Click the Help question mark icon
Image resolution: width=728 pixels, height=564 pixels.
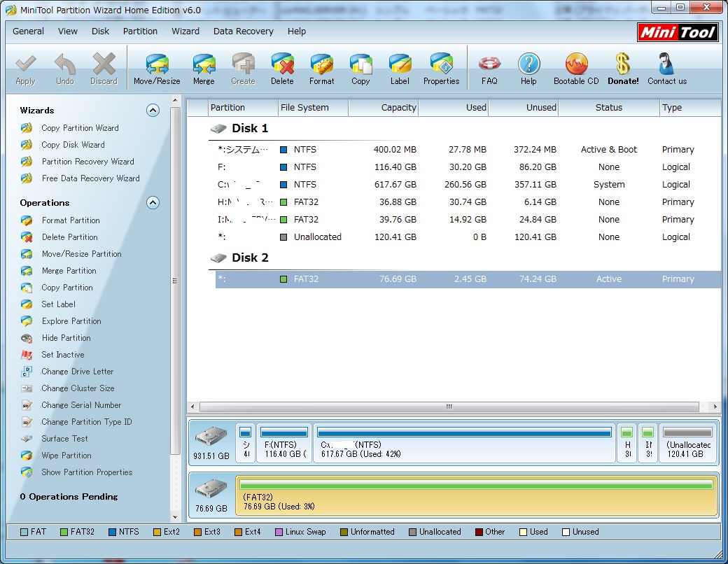click(x=528, y=70)
